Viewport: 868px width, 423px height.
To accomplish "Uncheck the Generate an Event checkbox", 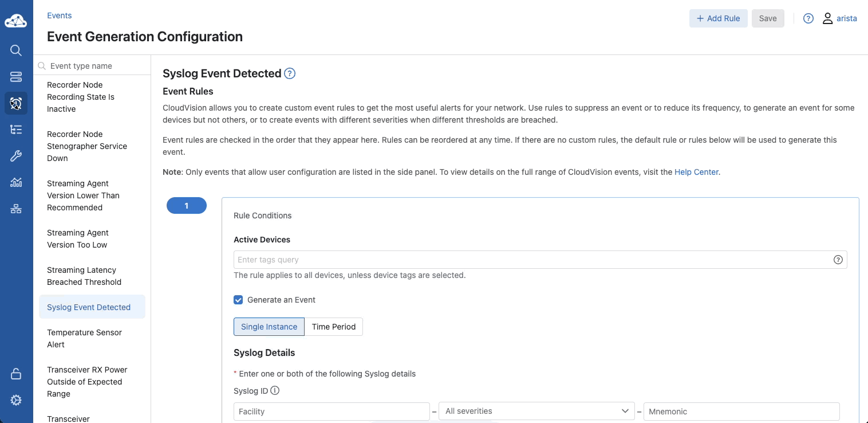I will click(x=238, y=300).
